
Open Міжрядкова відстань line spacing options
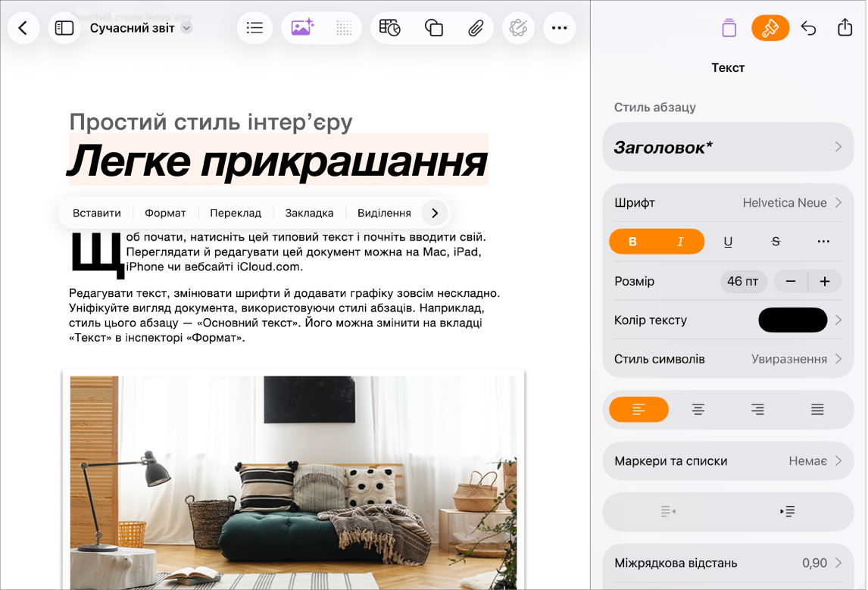(728, 563)
